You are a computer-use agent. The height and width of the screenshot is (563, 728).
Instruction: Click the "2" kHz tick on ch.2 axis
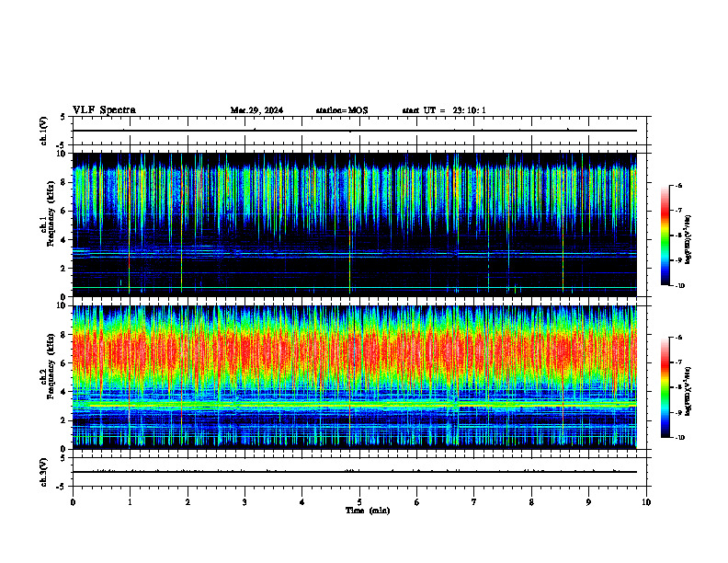64,420
